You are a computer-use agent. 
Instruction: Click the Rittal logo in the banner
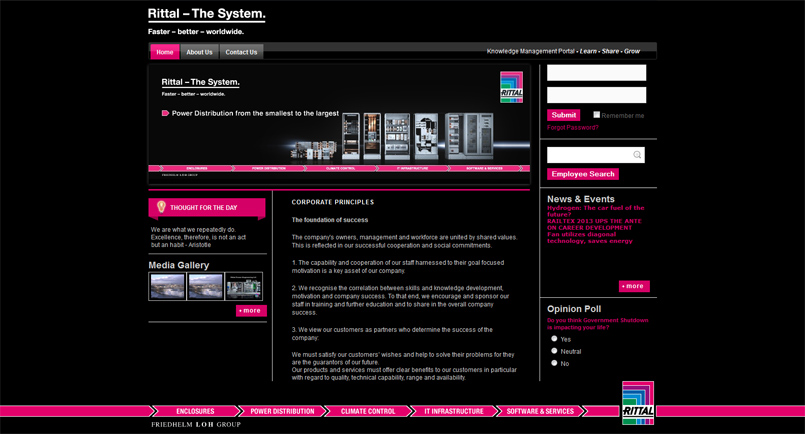tap(511, 87)
